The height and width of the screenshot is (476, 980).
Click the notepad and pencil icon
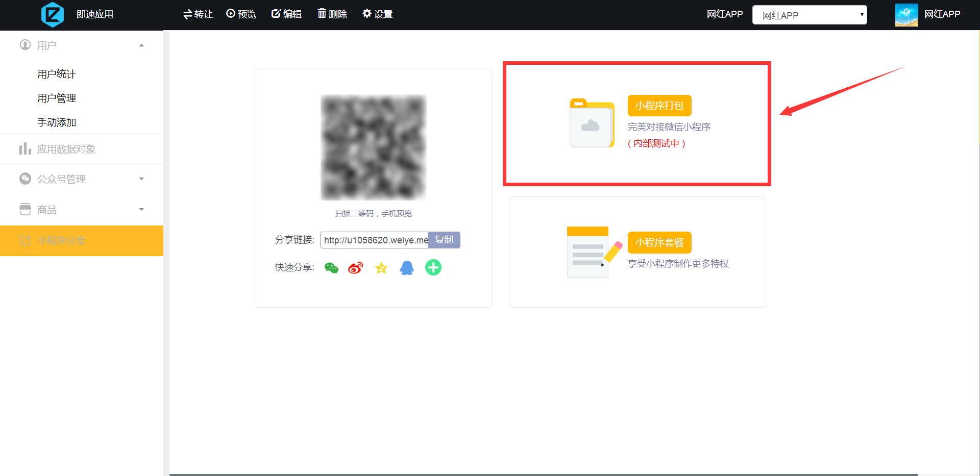[x=595, y=252]
